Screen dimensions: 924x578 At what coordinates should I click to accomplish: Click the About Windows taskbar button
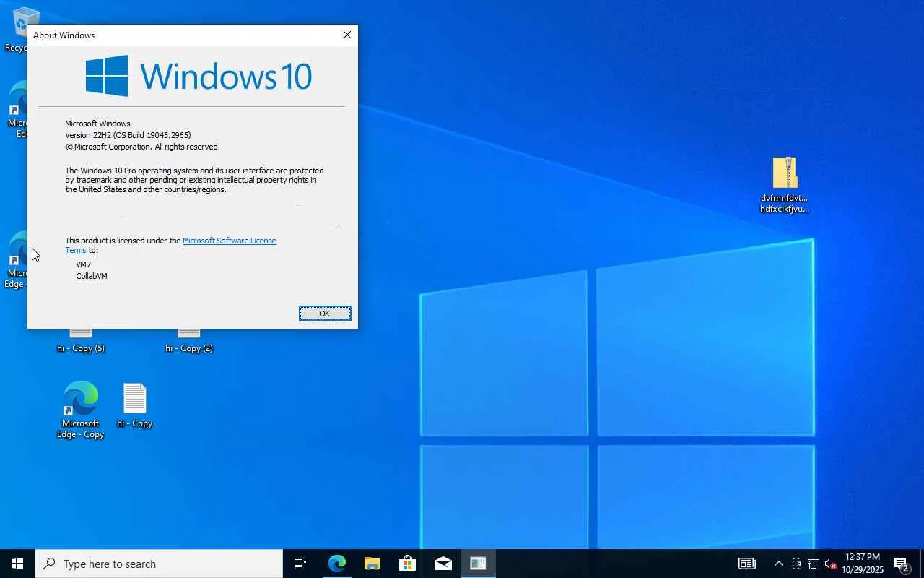pyautogui.click(x=478, y=564)
